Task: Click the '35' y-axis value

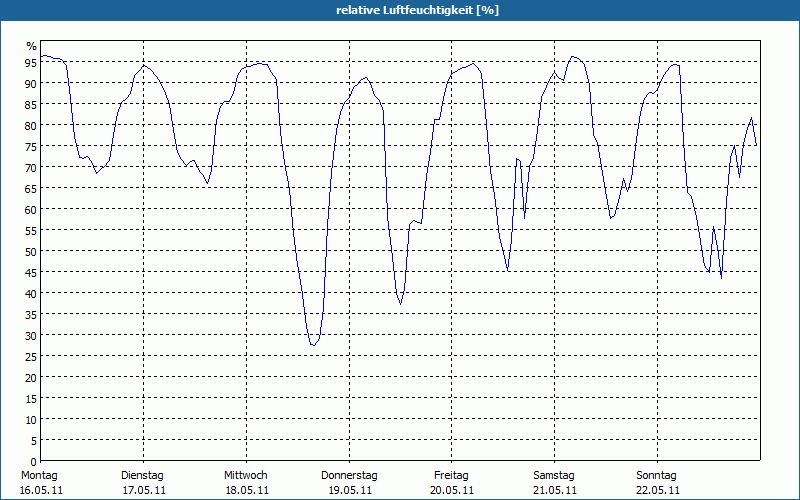Action: (31, 314)
